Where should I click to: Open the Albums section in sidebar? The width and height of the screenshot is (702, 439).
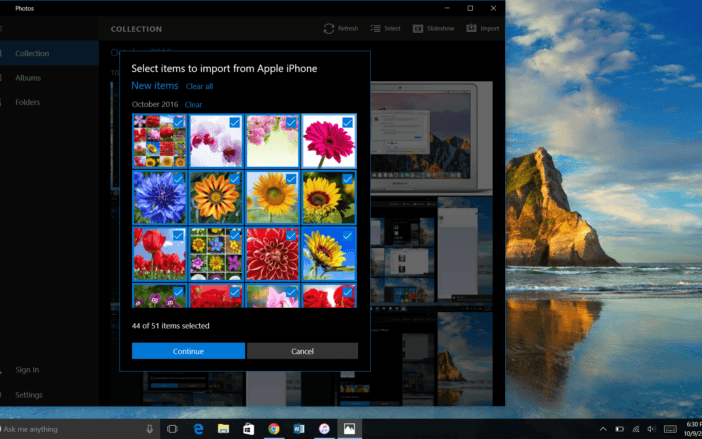coord(28,77)
